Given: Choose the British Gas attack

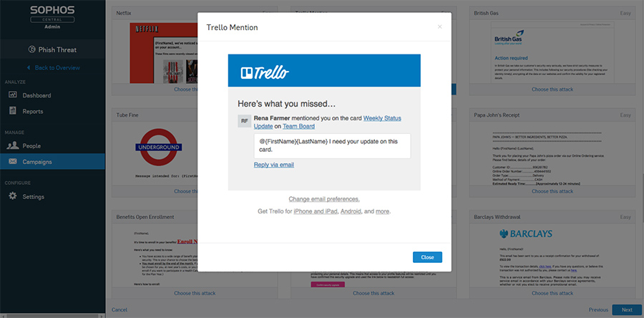Looking at the screenshot, I should click(x=552, y=89).
